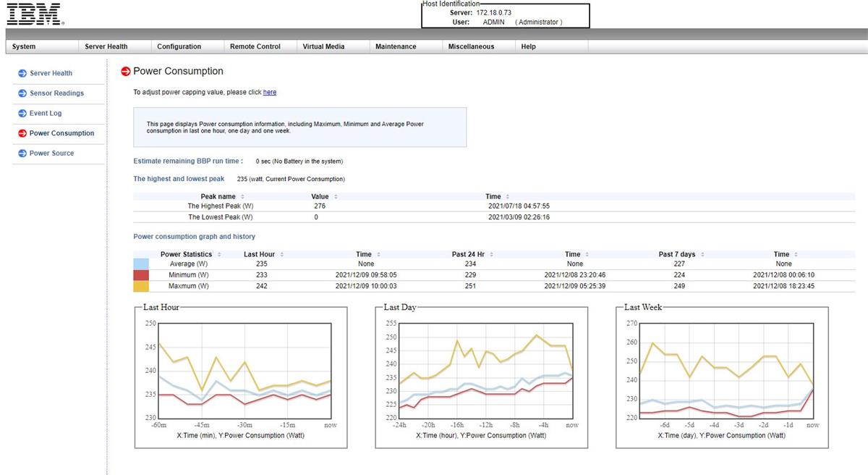Click the red Power Consumption sidebar icon
Image resolution: width=868 pixels, height=475 pixels.
click(x=22, y=133)
